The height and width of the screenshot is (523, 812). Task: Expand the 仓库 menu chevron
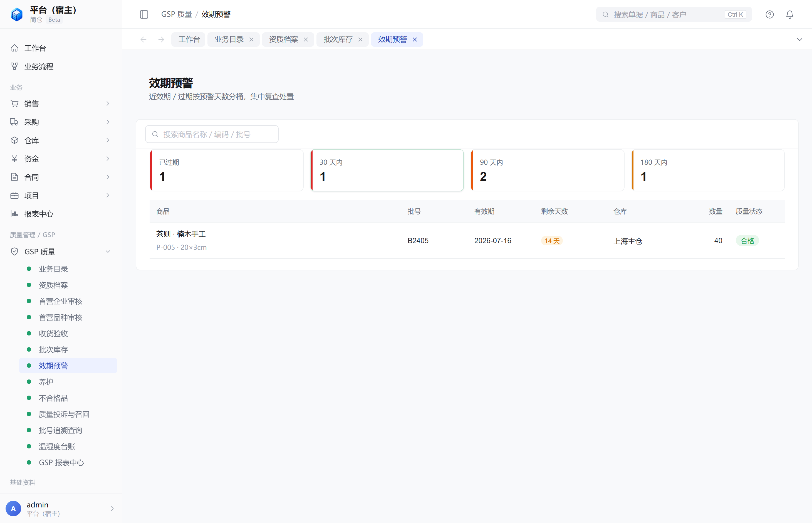click(108, 140)
